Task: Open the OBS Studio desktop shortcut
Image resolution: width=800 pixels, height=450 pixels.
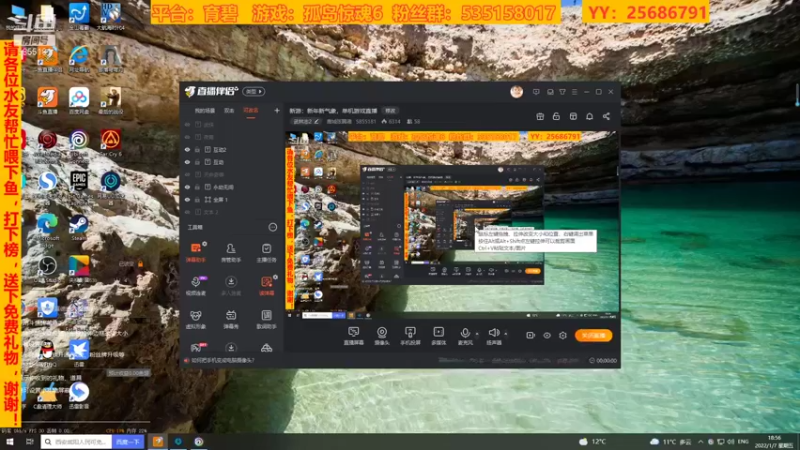Action: tap(47, 269)
